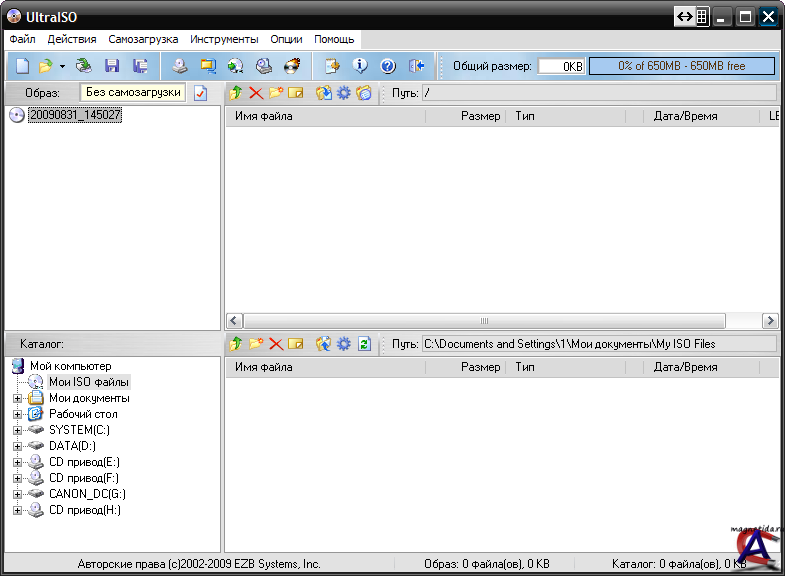The height and width of the screenshot is (576, 785).
Task: Click the refresh icon in catalog toolbar
Action: click(364, 344)
